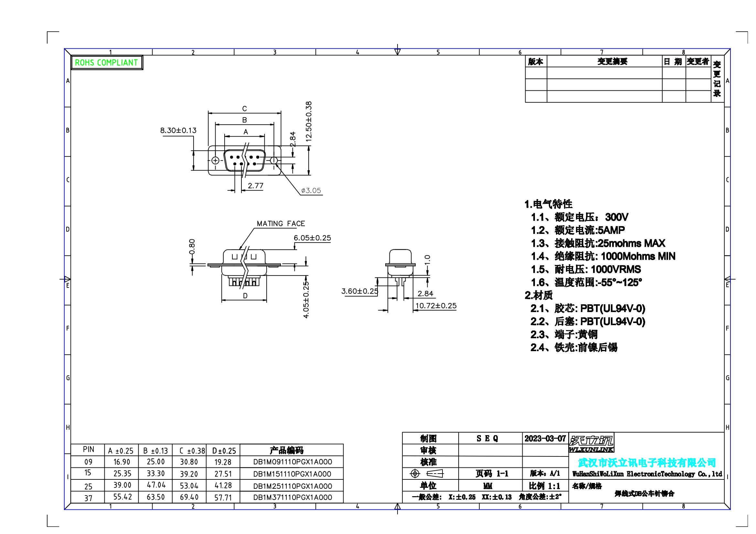Select the MATING FACE annotation
The width and height of the screenshot is (756, 534).
[x=281, y=224]
